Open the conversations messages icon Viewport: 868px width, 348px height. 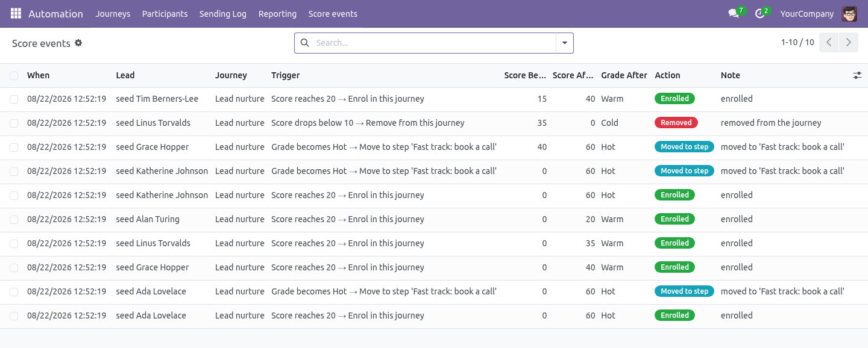(734, 13)
